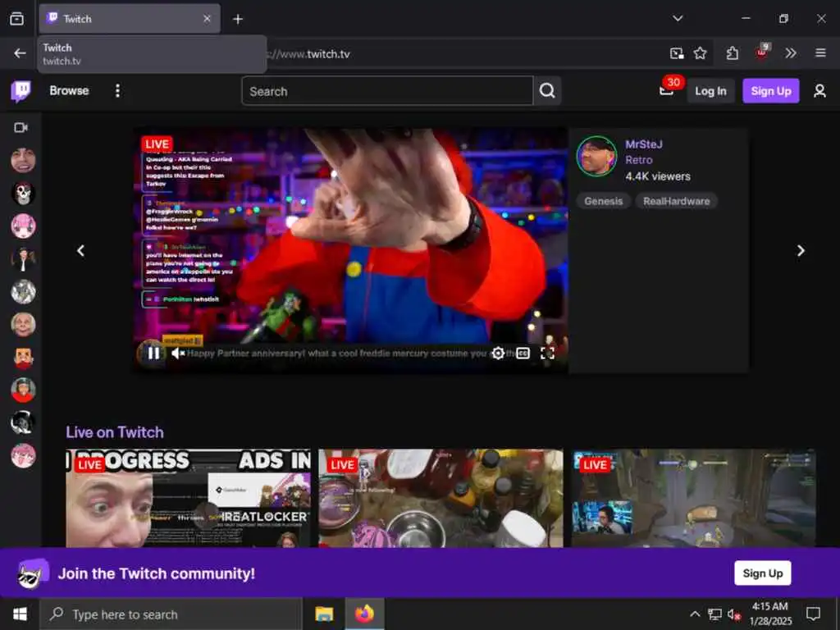840x630 pixels.
Task: Open File Explorer from the taskbar
Action: [x=323, y=614]
